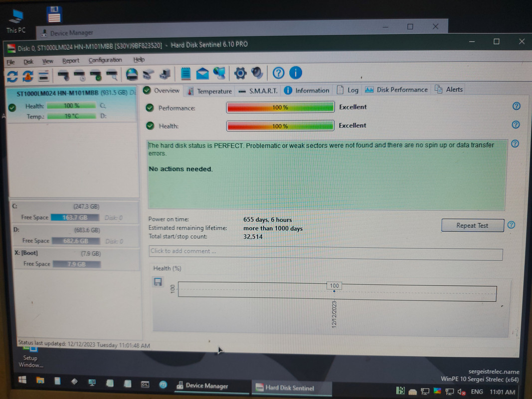Click X: [Boot] free space bar 7.9 GB

pyautogui.click(x=77, y=264)
